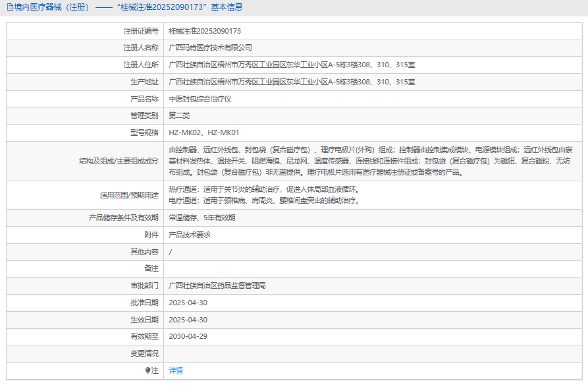Select product name 中医封包综合治疗仪

coord(200,99)
